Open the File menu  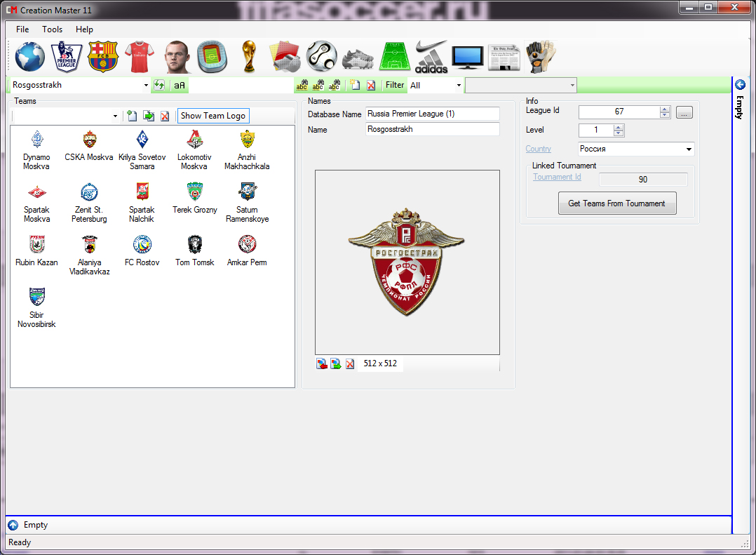tap(22, 29)
